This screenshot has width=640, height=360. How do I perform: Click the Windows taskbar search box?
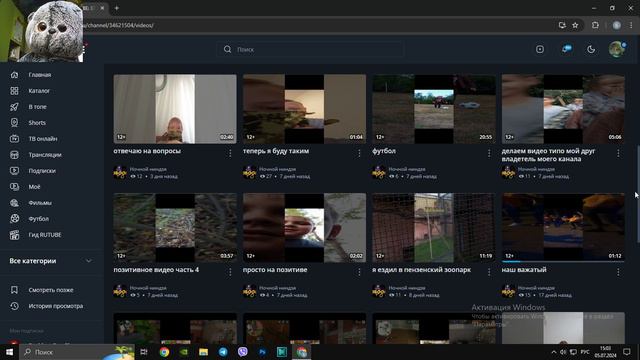pos(78,352)
